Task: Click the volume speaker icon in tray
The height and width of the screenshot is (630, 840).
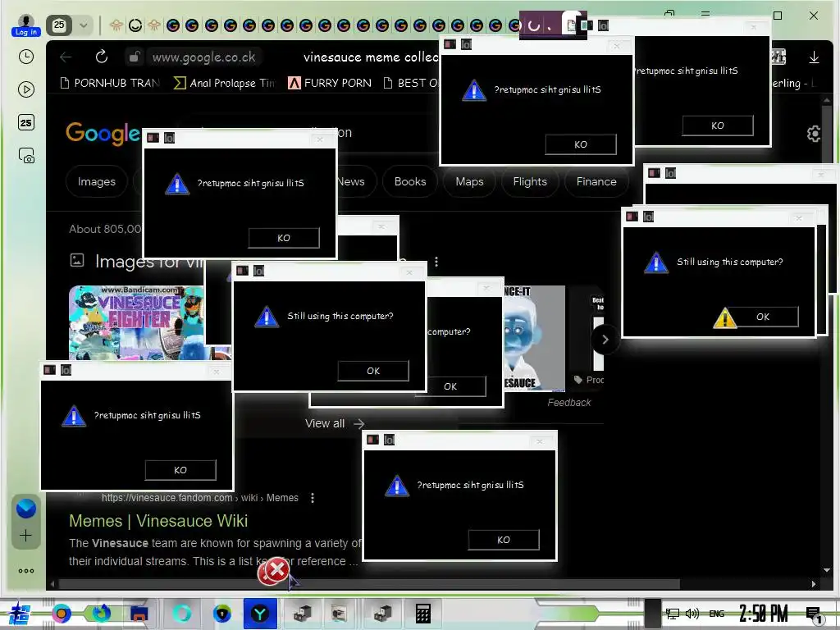Action: tap(692, 614)
